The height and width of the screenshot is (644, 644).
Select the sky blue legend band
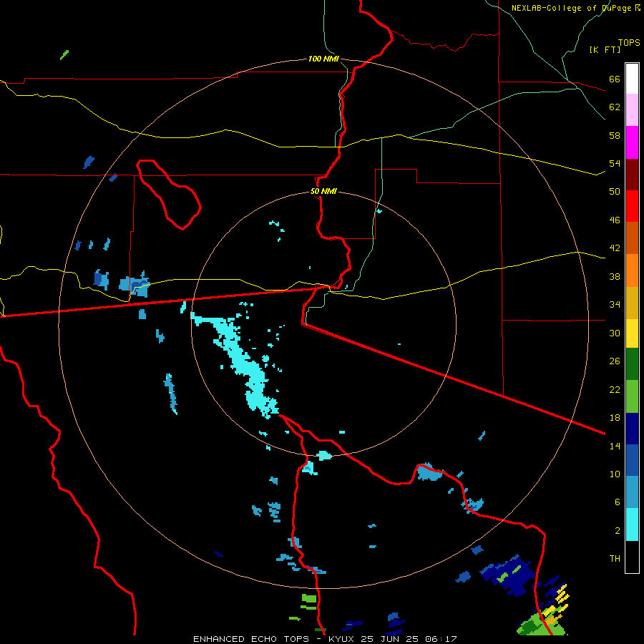(632, 492)
